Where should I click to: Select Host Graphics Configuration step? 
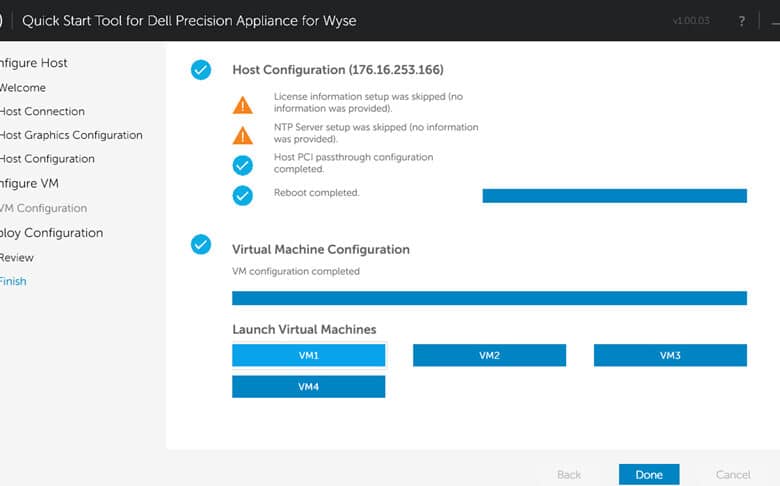coord(71,135)
